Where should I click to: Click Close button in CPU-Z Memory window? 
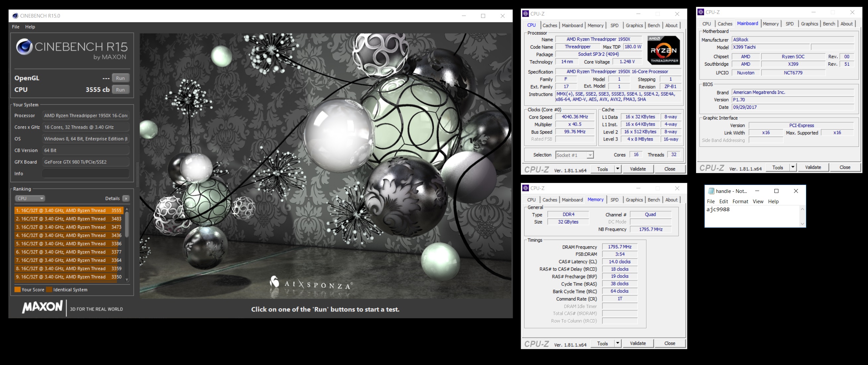tap(670, 343)
